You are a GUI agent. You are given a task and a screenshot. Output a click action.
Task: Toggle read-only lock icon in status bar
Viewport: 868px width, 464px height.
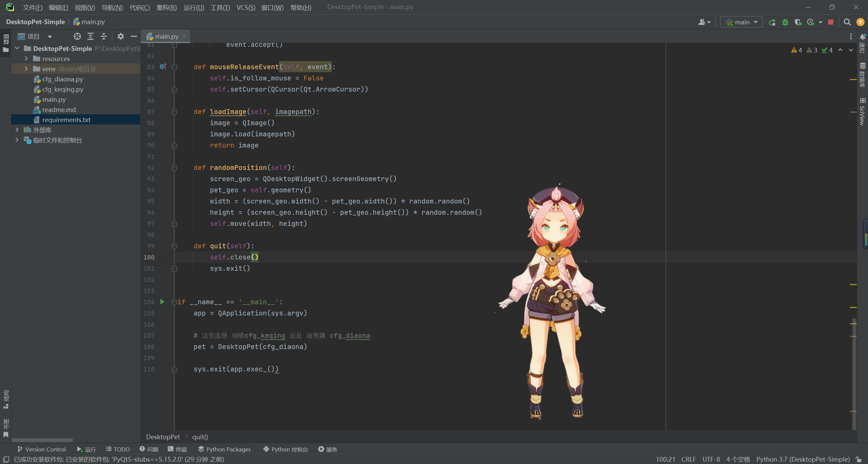click(x=859, y=459)
